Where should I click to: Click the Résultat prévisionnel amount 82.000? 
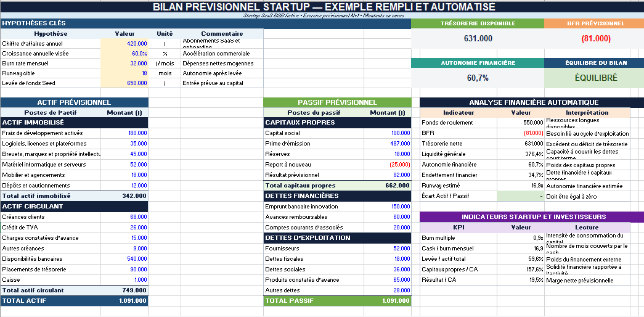pyautogui.click(x=387, y=175)
